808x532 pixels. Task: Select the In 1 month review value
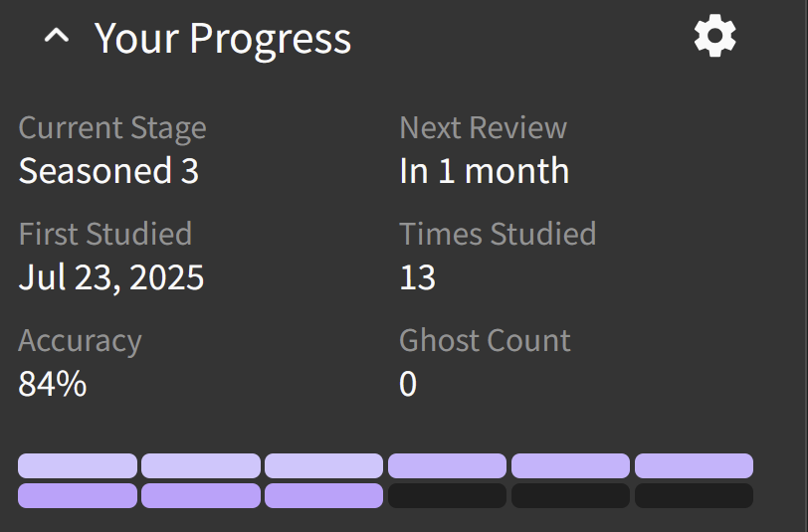click(x=484, y=171)
